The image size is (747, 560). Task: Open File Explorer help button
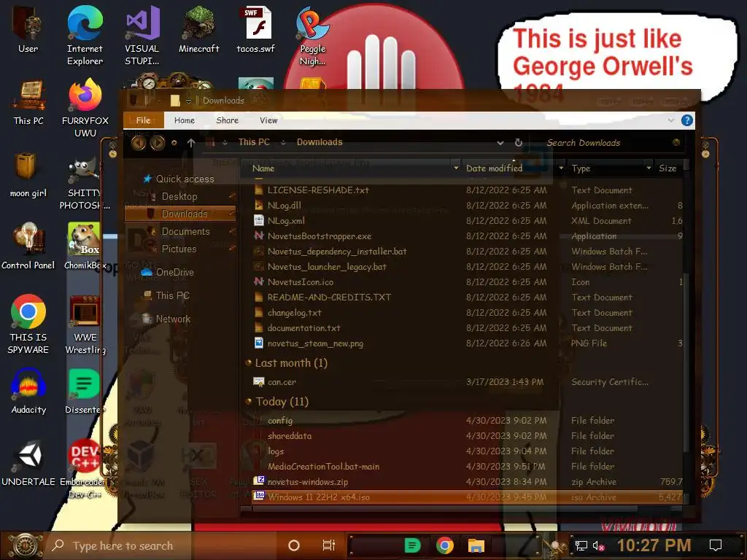click(686, 120)
